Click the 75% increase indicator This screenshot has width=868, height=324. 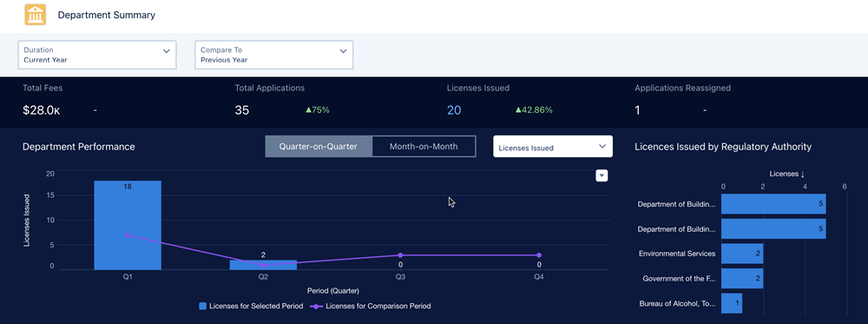[318, 109]
